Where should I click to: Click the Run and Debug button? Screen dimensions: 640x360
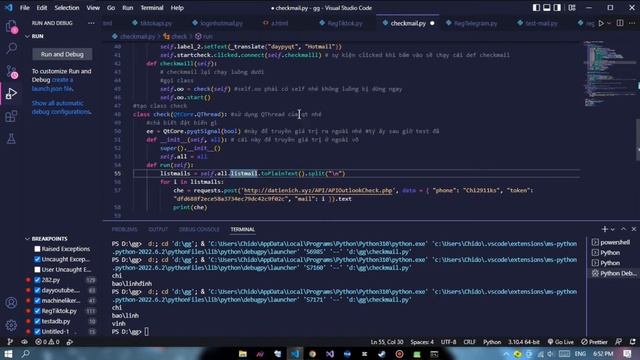[x=62, y=54]
